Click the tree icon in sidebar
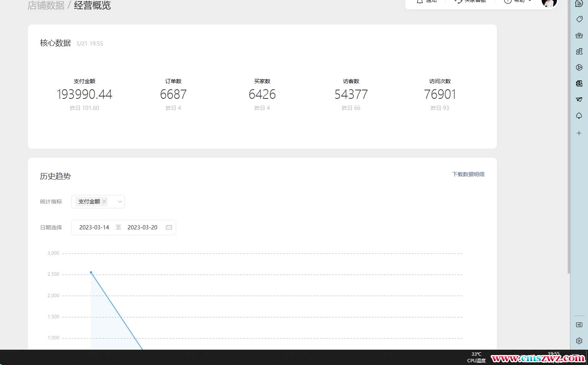This screenshot has height=365, width=588. 579,116
